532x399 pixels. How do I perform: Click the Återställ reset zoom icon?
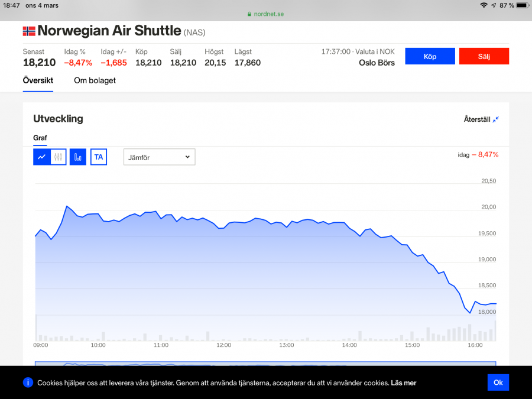(x=495, y=119)
